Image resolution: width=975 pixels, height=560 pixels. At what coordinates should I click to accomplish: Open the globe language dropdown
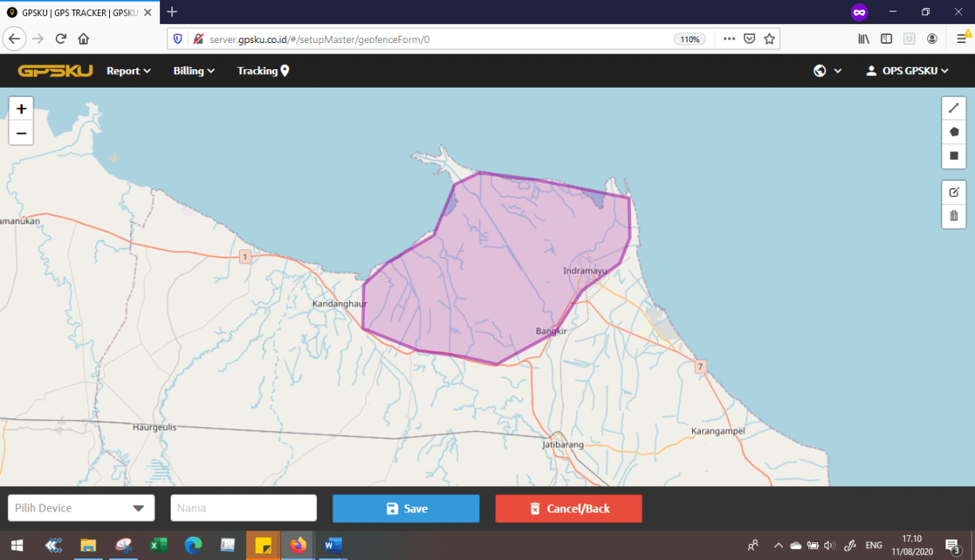pyautogui.click(x=827, y=71)
